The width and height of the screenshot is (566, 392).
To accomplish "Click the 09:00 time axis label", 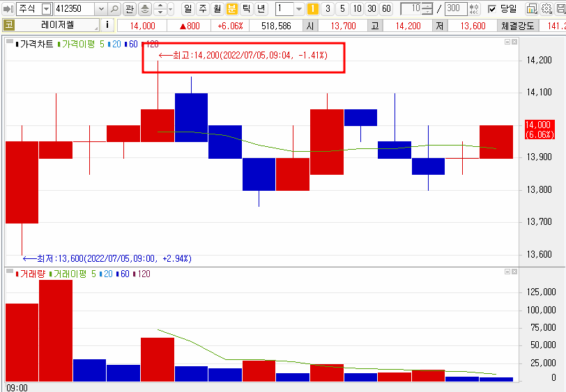I will click(x=17, y=388).
